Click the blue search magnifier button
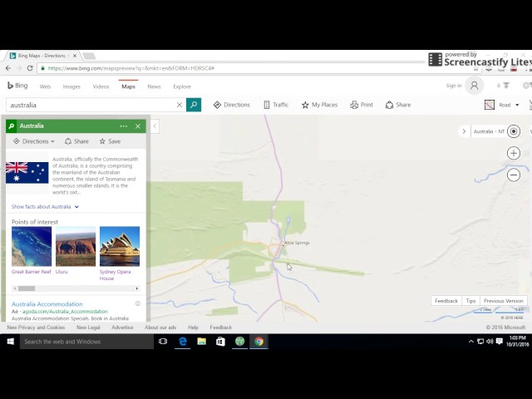The height and width of the screenshot is (399, 532). (x=194, y=105)
